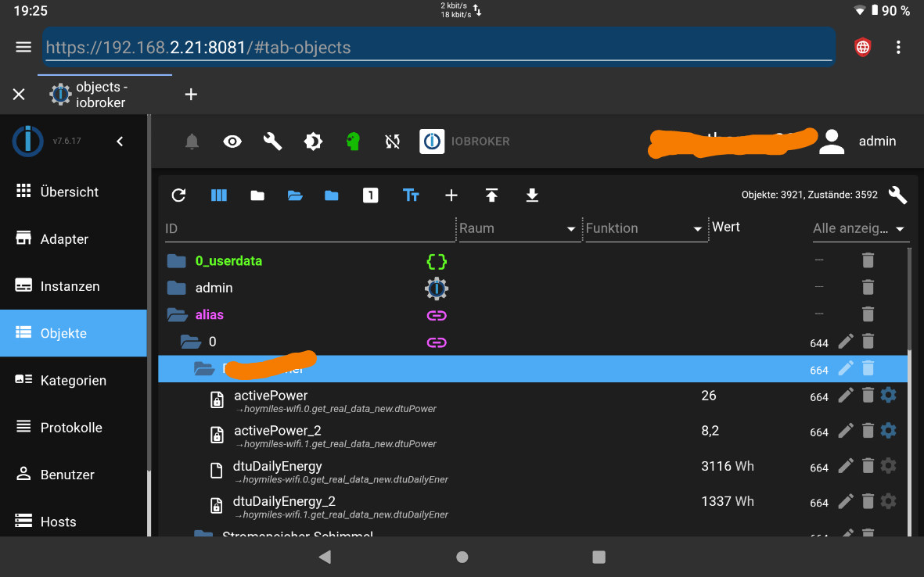Open the Funktion filter dropdown
This screenshot has height=577, width=924.
coord(645,228)
